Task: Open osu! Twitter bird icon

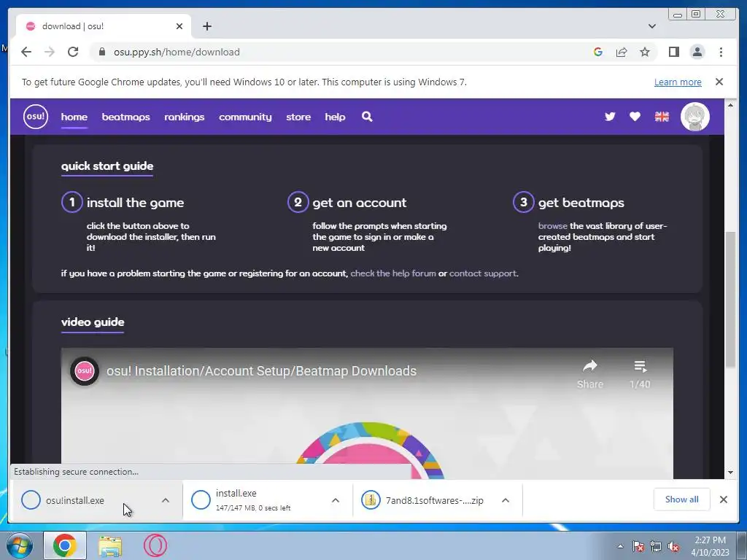Action: 610,117
